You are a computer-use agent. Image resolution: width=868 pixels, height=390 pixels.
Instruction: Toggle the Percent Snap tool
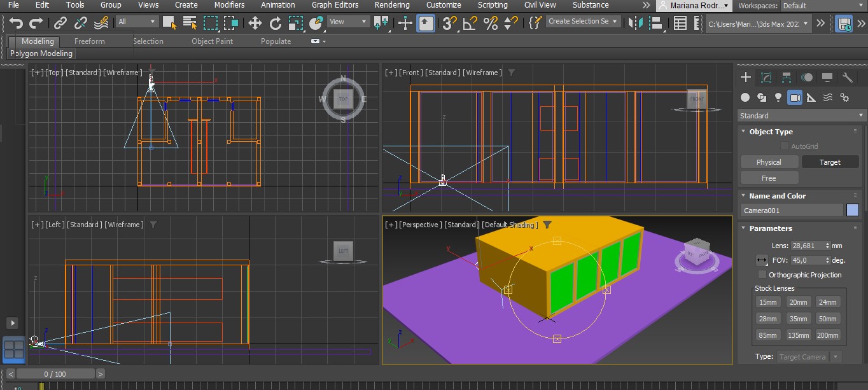pyautogui.click(x=490, y=24)
